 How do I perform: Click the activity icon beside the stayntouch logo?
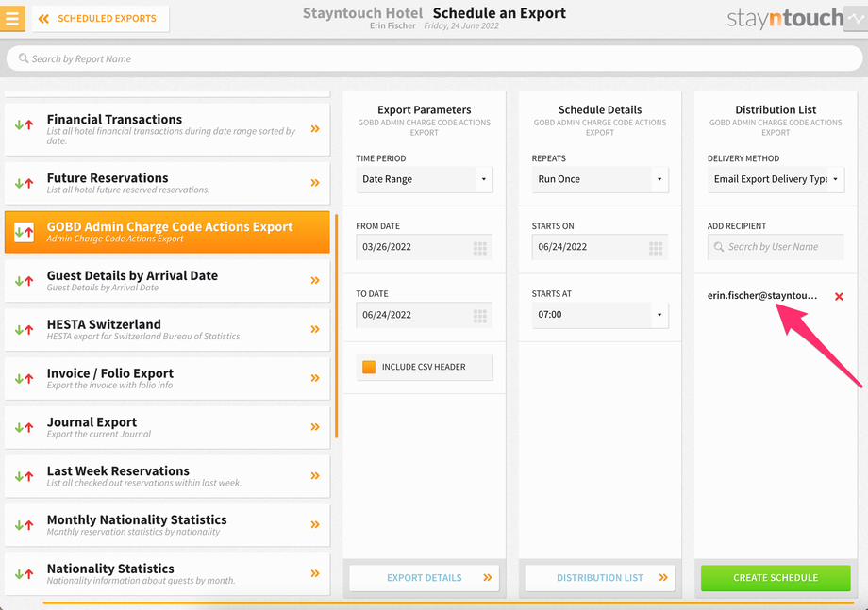pos(856,18)
